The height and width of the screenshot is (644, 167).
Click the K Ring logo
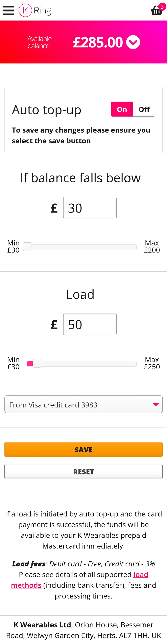[x=35, y=10]
